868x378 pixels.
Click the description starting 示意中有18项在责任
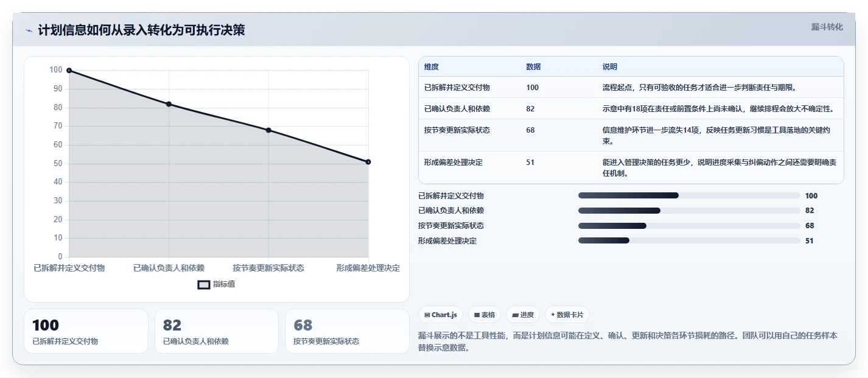point(718,109)
